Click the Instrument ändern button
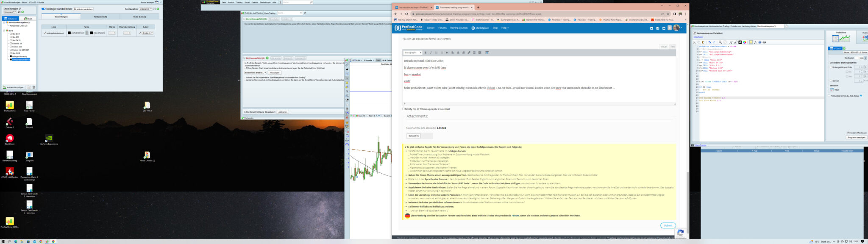 pos(256,72)
